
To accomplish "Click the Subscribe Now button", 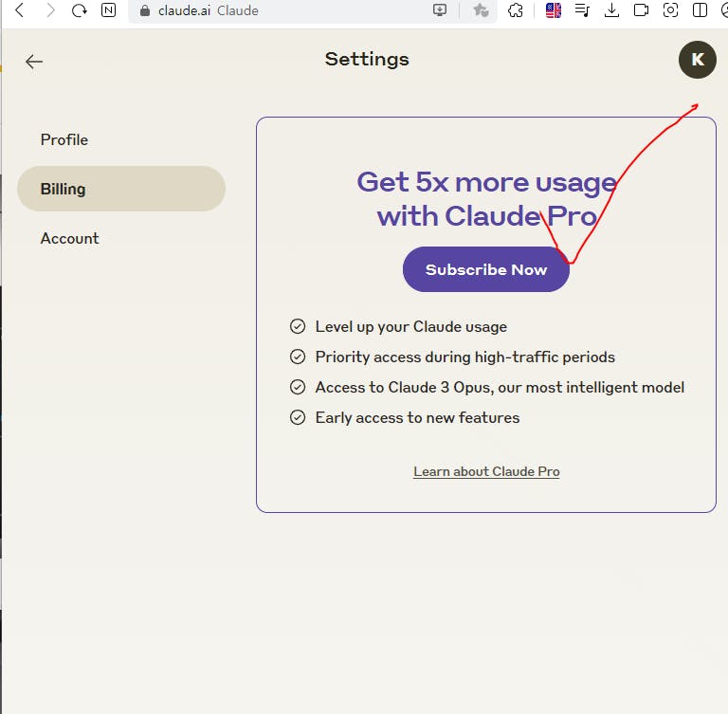I will pyautogui.click(x=486, y=269).
